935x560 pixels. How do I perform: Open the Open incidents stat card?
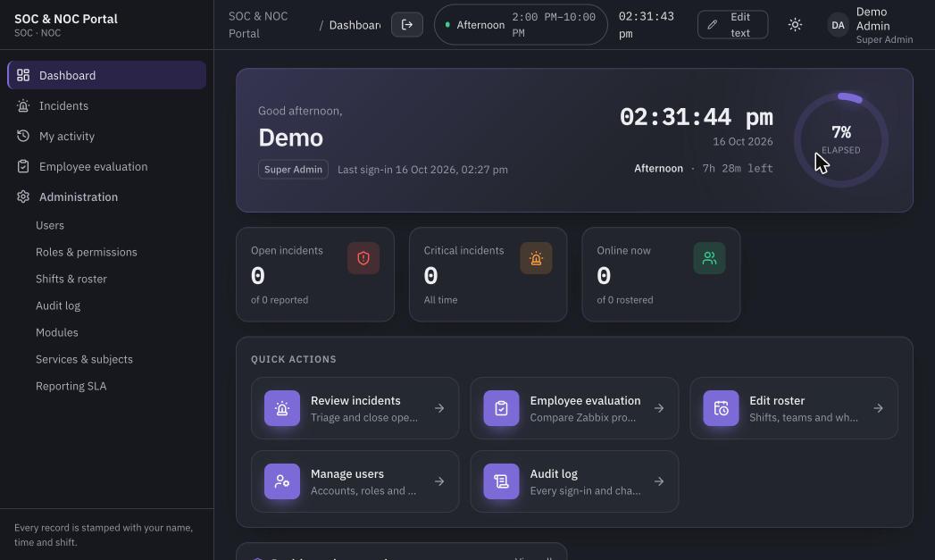315,274
